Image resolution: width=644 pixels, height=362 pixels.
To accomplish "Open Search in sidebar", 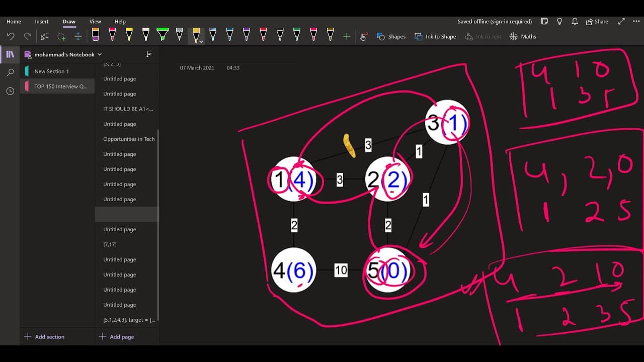I will pos(10,73).
